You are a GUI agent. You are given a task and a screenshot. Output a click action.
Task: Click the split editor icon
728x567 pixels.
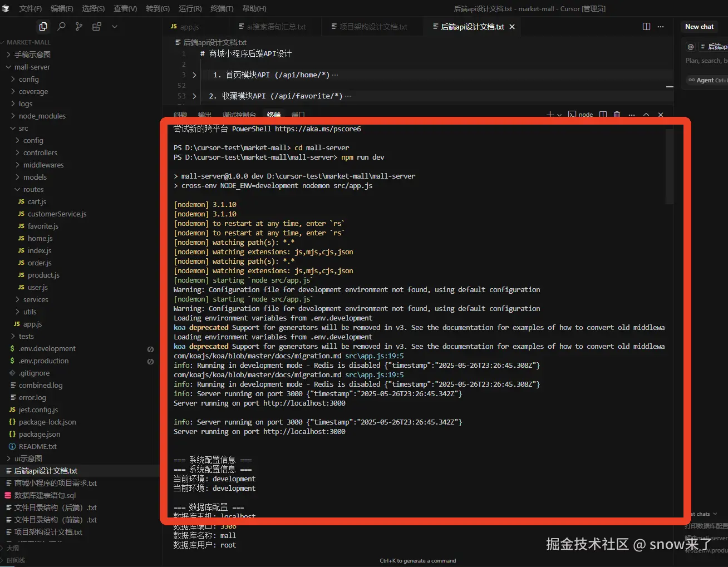[646, 27]
